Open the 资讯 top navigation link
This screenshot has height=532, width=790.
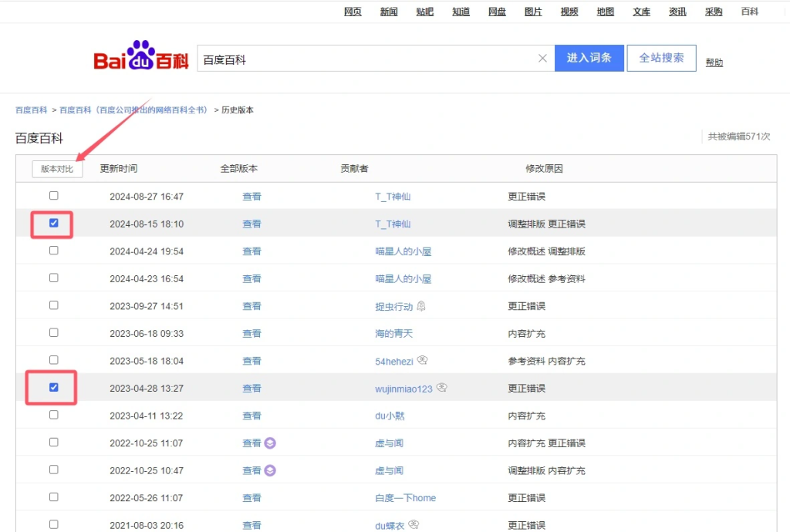tap(677, 12)
